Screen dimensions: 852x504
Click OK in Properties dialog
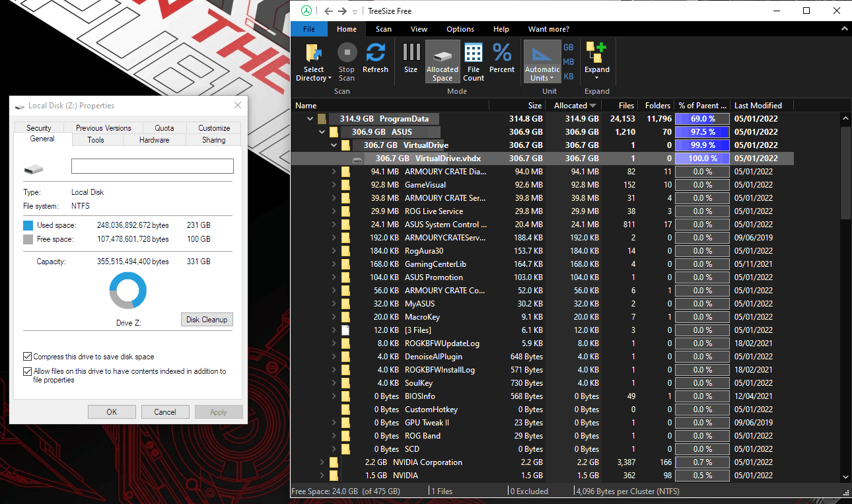click(112, 412)
